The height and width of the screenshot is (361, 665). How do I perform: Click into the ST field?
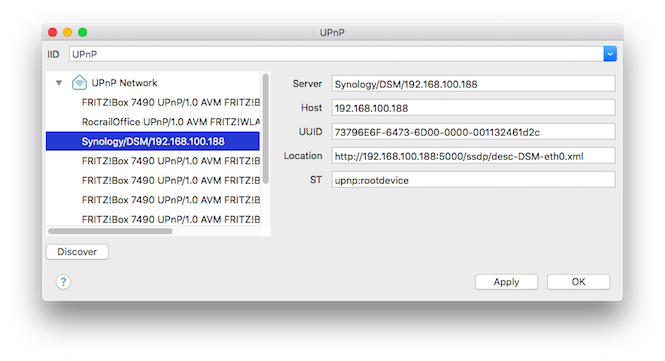473,180
